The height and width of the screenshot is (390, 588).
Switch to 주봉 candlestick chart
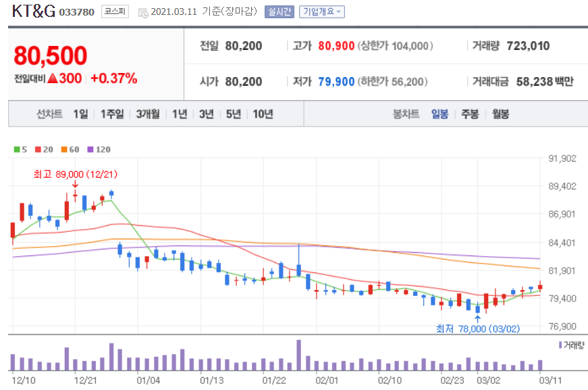(470, 114)
